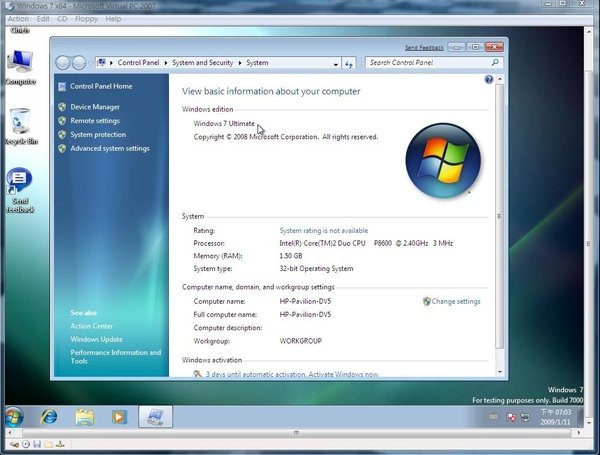Click the System window scroll up arrow
Viewport: 600px width, 455px height.
coord(500,79)
